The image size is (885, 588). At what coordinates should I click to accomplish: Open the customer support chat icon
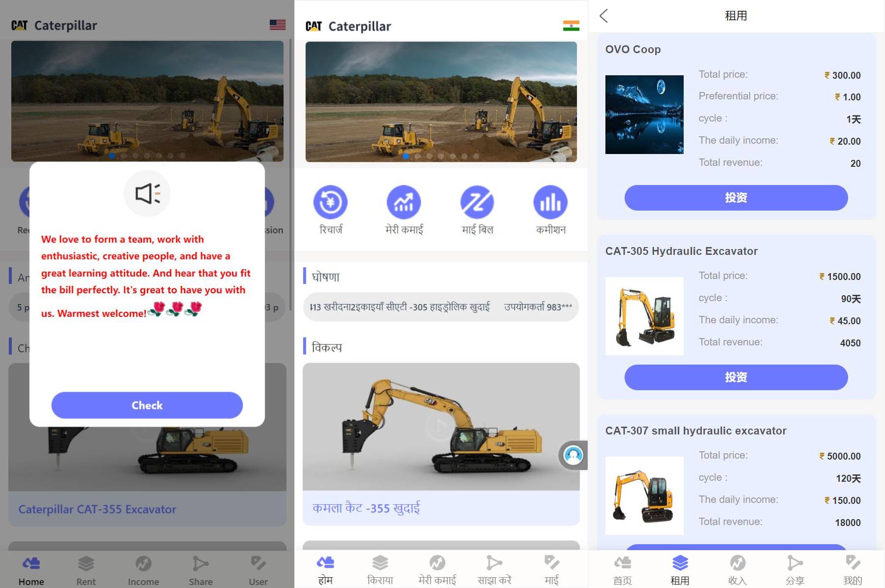pyautogui.click(x=572, y=455)
